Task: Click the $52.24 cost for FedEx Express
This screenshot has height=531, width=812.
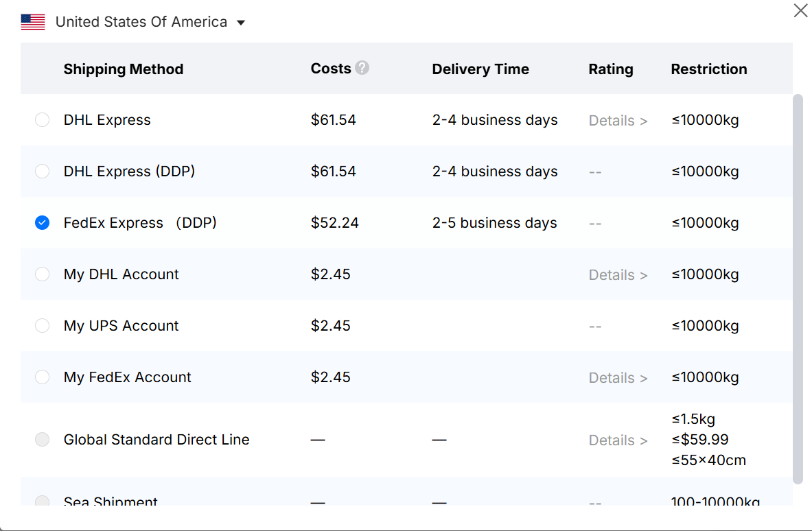Action: 334,222
